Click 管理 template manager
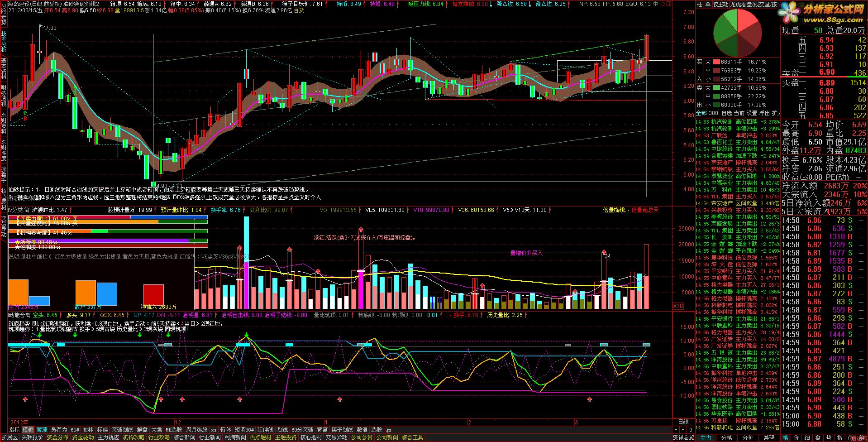 coord(42,429)
